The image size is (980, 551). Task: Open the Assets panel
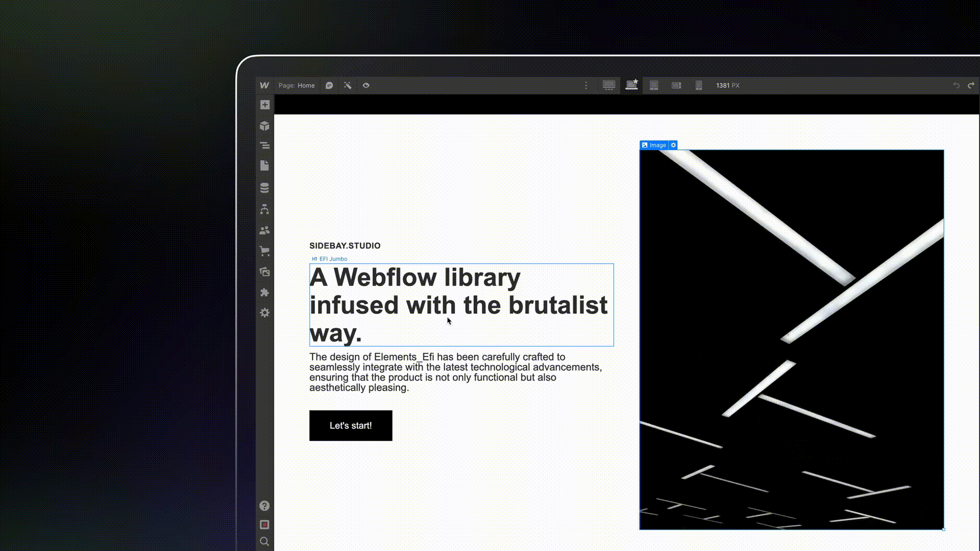(265, 272)
